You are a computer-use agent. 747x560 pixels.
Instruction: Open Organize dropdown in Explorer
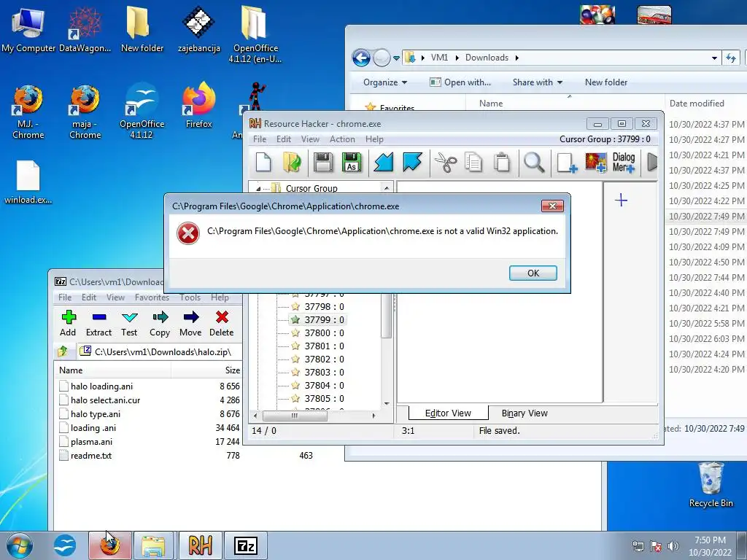[x=385, y=82]
